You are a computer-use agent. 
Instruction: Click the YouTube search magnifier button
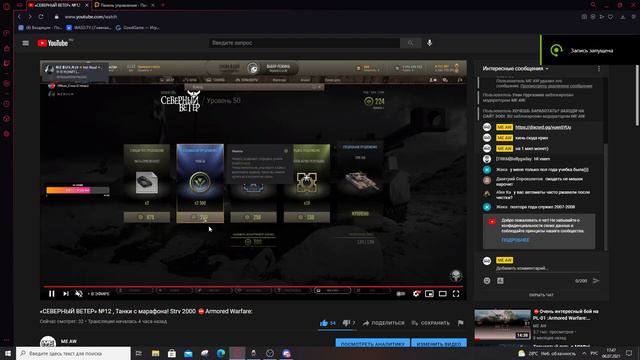tap(411, 43)
